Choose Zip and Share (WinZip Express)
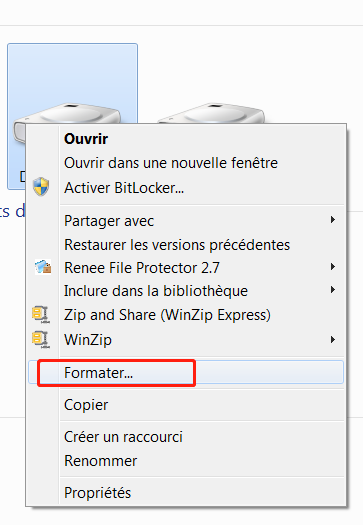The image size is (363, 525). 167,315
